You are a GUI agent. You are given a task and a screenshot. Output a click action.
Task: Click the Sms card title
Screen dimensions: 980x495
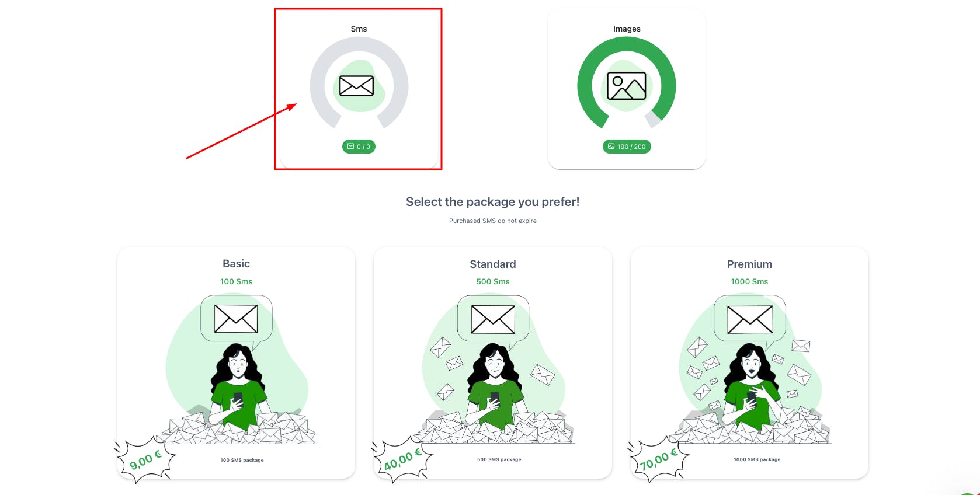pyautogui.click(x=359, y=29)
